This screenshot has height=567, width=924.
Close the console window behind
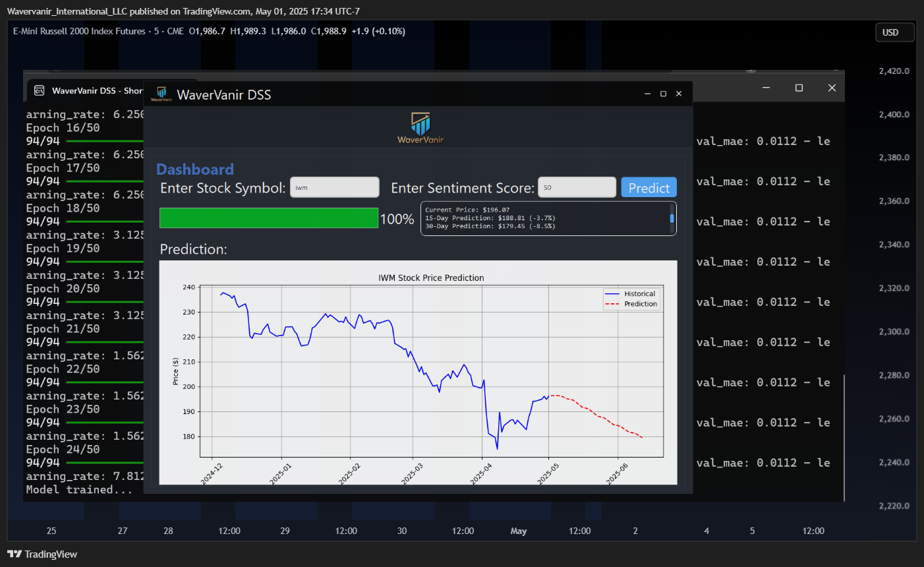tap(832, 88)
